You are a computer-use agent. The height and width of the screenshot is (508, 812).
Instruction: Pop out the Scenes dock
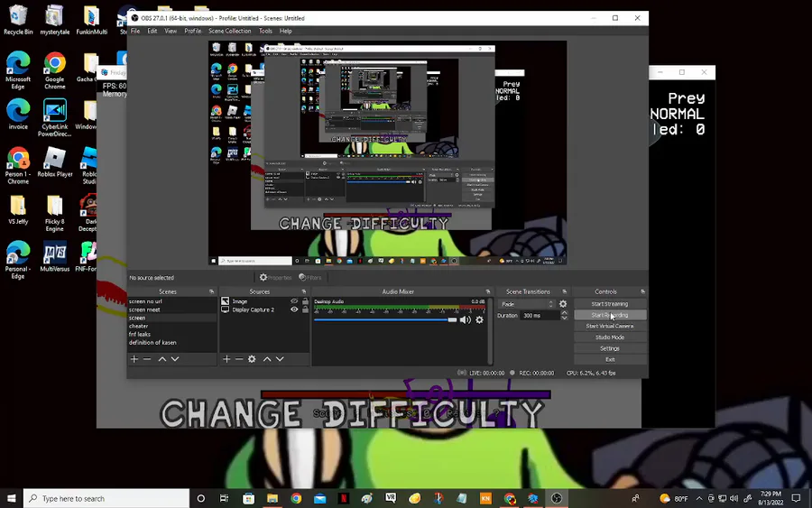pos(211,292)
